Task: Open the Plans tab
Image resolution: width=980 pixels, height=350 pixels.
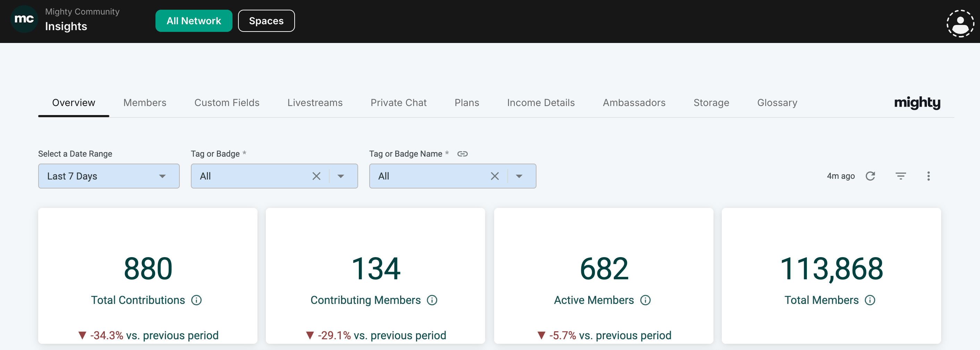Action: [x=467, y=103]
